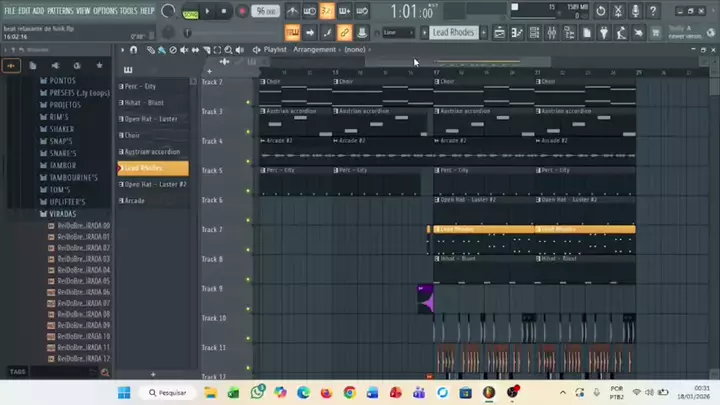Select the Choir pattern in picker
Viewport: 720px width, 405px height.
point(132,135)
